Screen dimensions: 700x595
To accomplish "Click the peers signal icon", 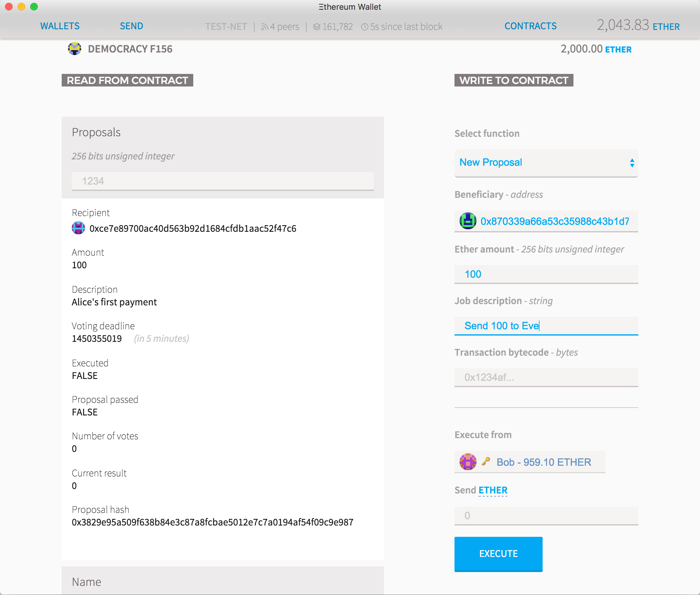I will 264,27.
